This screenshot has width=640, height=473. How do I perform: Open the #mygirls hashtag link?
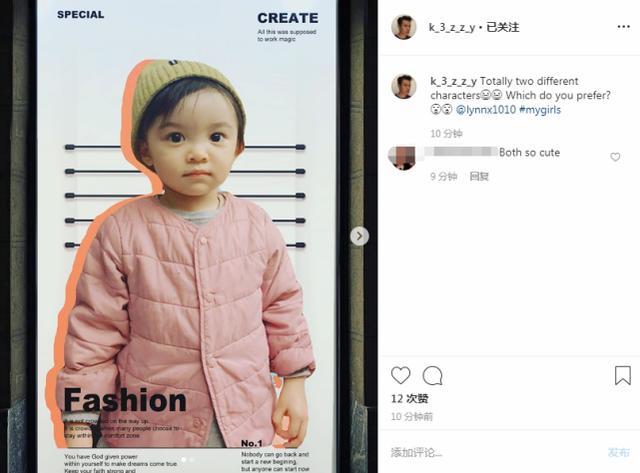click(x=540, y=110)
